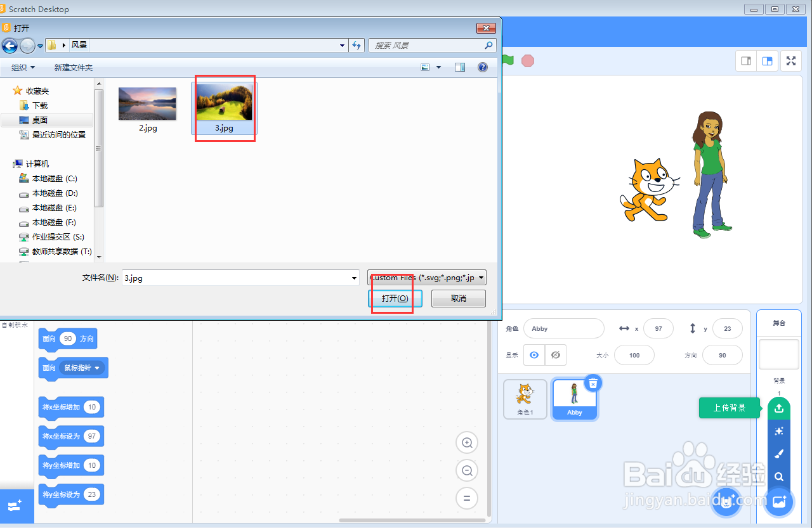This screenshot has height=528, width=812.
Task: Open the Custom Files type dropdown
Action: [x=427, y=278]
